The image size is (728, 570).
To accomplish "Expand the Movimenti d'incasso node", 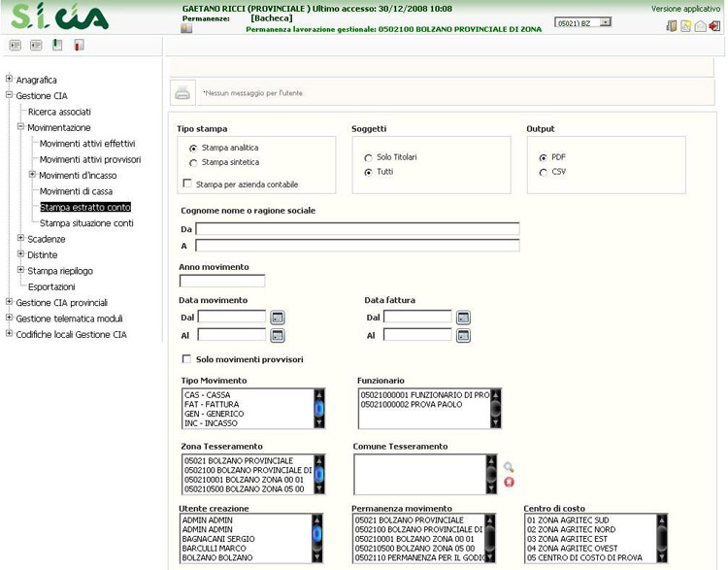I will [x=32, y=174].
